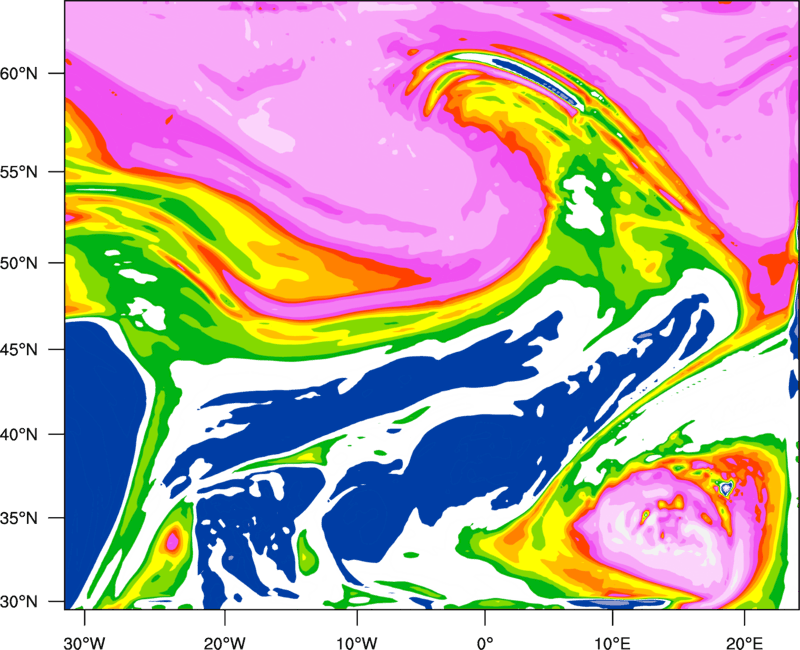
Task: Click the 40°N latitude label
Action: [x=19, y=434]
